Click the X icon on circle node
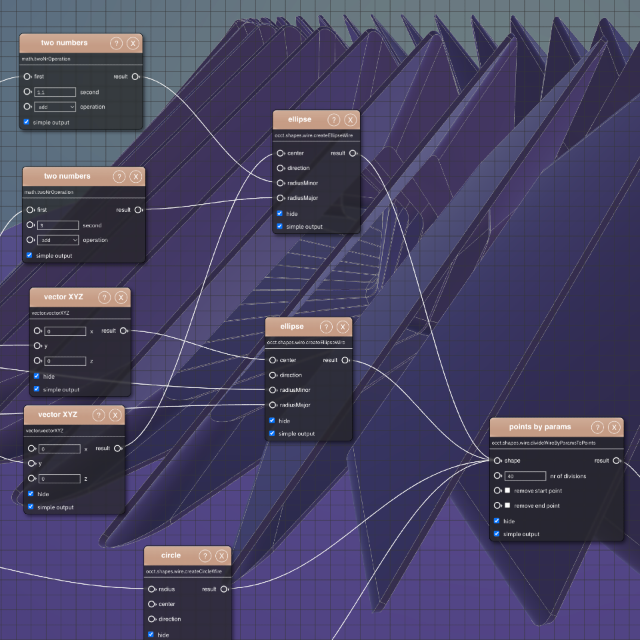Screen dimensions: 640x640 (220, 556)
